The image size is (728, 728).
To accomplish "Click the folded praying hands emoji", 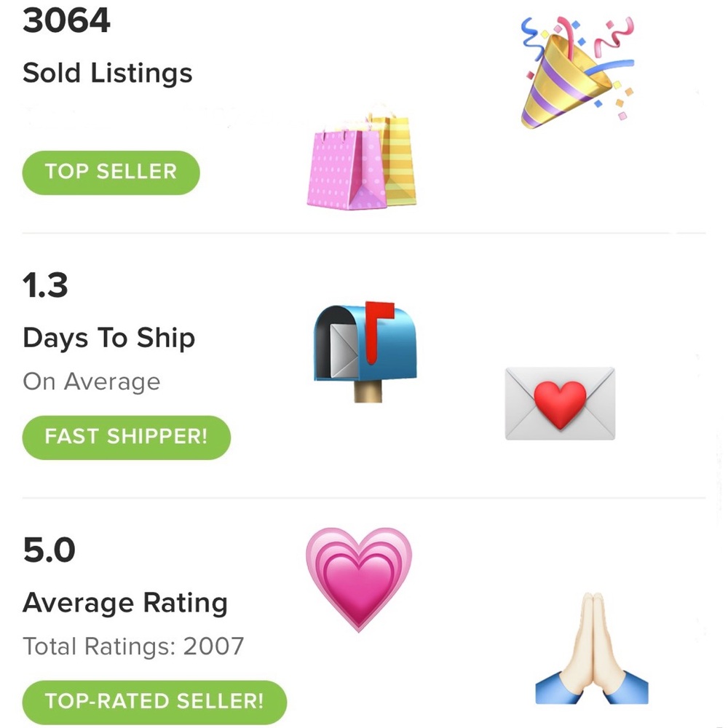I will pos(592,649).
